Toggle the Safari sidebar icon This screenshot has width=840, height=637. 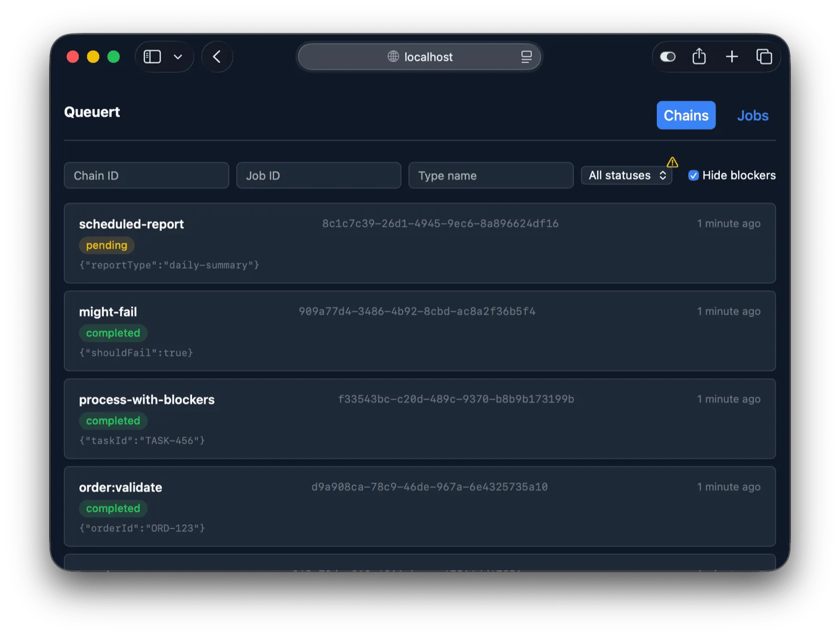[x=152, y=57]
